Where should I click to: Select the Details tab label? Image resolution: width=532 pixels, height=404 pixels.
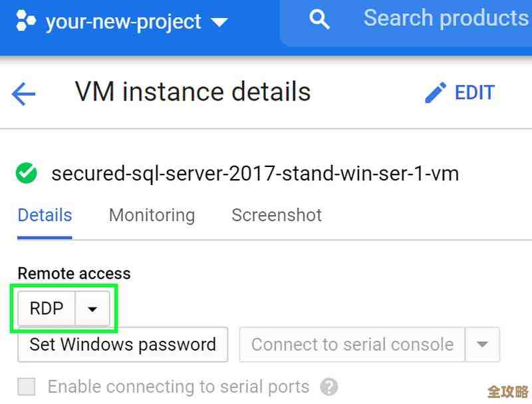[x=45, y=215]
